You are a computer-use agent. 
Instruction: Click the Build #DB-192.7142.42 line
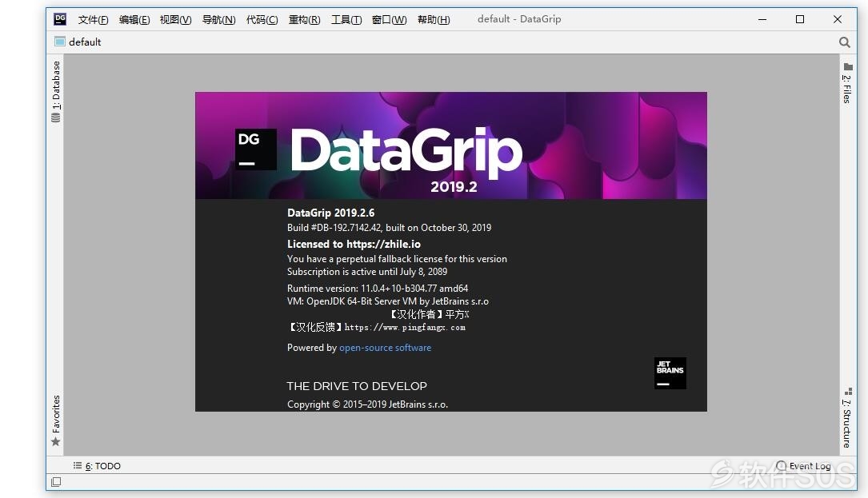click(x=389, y=228)
